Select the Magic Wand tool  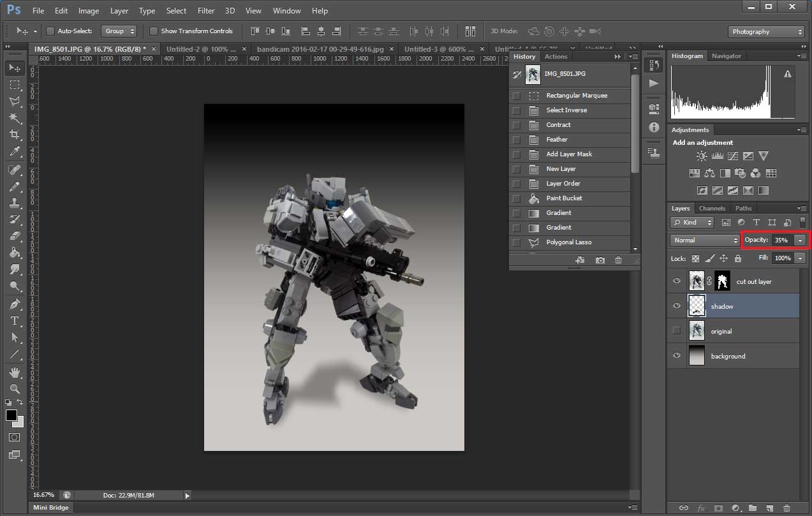[x=15, y=118]
